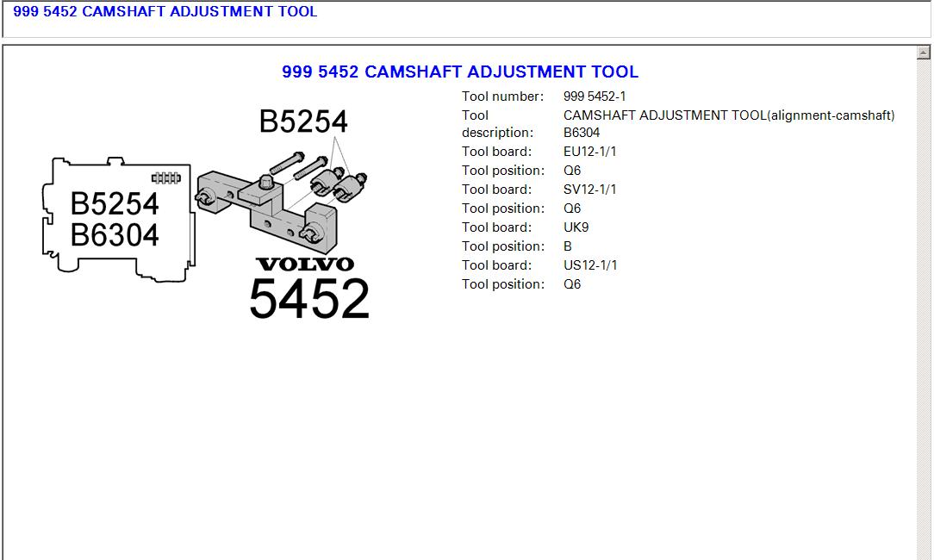Click the 'B5254' label above the bolts

click(x=303, y=121)
